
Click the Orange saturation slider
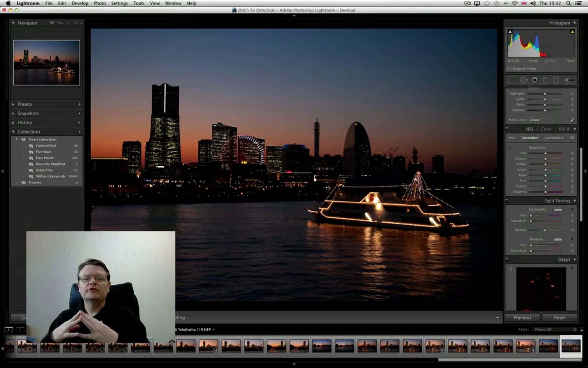[x=545, y=159]
